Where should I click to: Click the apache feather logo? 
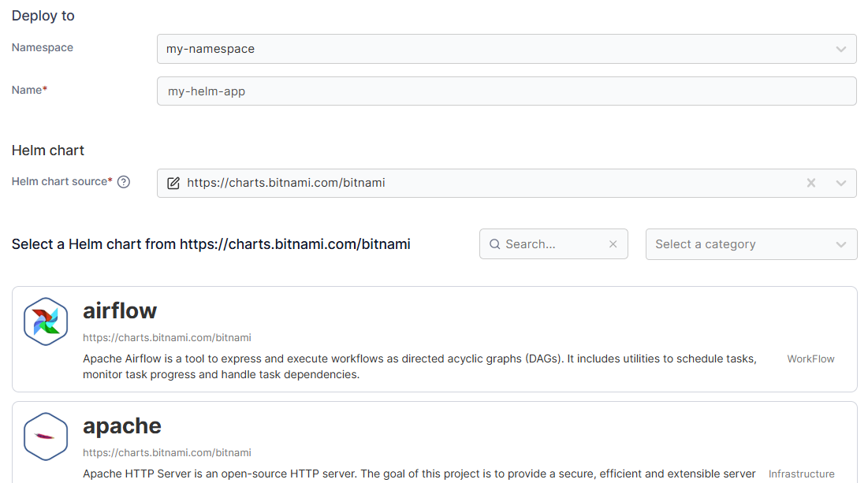[x=46, y=436]
